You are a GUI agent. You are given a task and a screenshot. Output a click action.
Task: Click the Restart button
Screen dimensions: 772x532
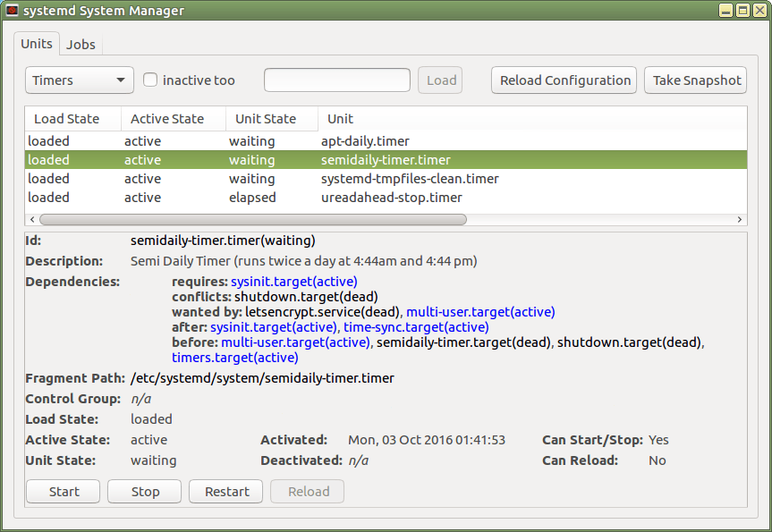coord(226,492)
